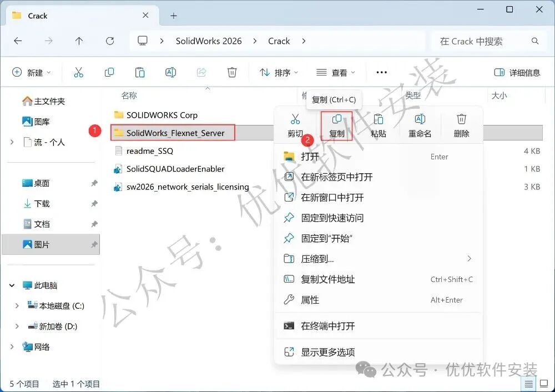Open the 排序 sort dropdown

tap(279, 73)
